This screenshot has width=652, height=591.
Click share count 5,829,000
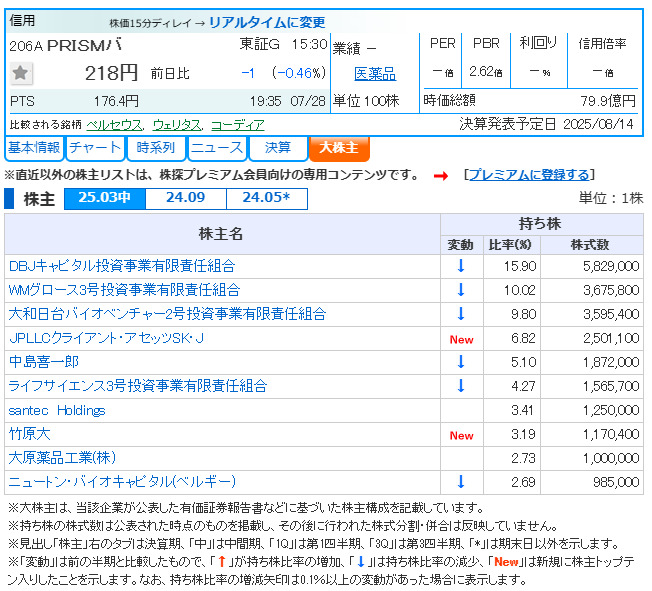click(611, 266)
